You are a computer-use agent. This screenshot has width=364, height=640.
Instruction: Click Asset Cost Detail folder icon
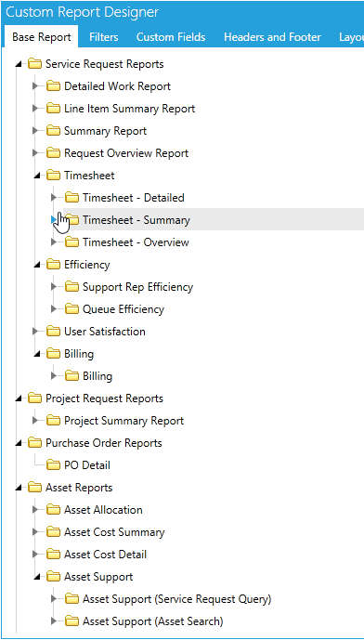53,555
